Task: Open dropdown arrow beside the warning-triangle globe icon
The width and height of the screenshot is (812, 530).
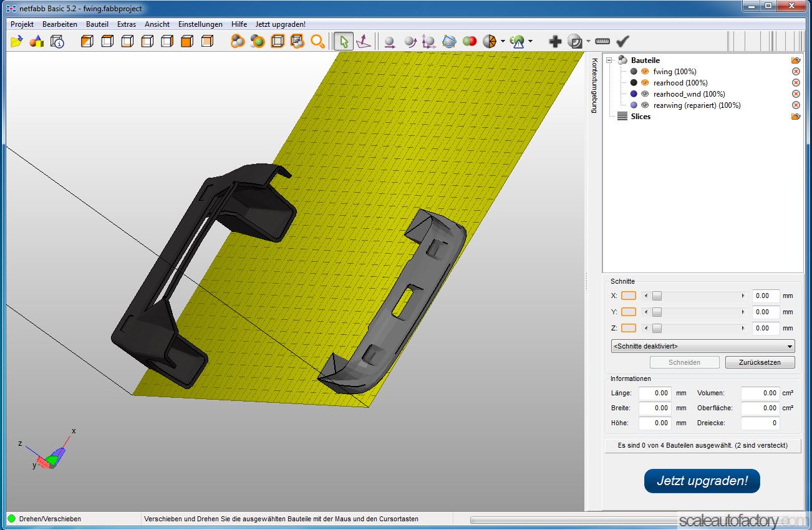Action: tap(530, 42)
